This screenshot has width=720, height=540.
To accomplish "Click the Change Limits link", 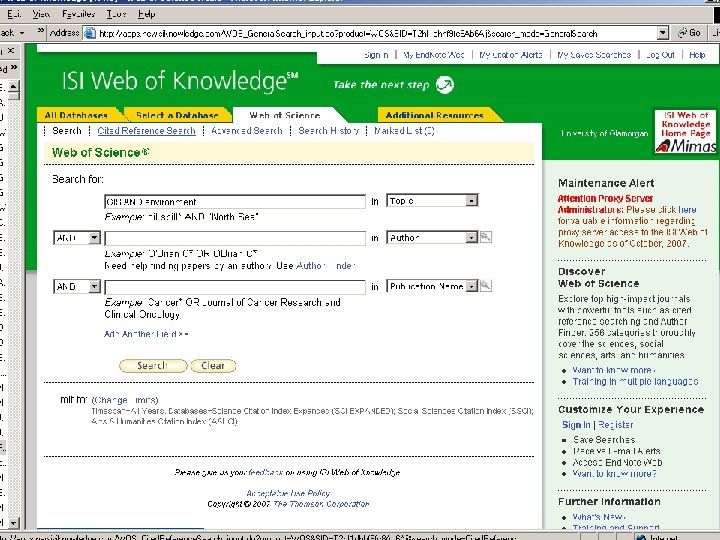I will coord(125,400).
